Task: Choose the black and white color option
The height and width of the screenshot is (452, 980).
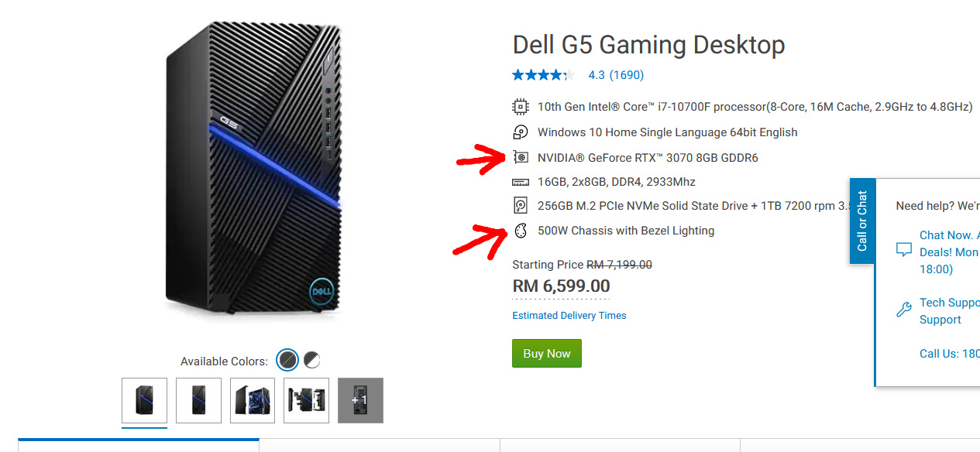Action: click(x=311, y=360)
